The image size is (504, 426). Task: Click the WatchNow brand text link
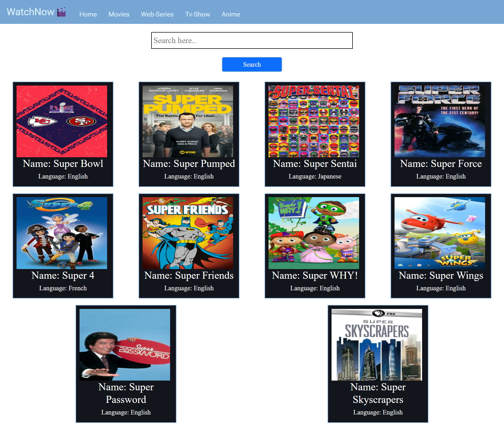[30, 12]
